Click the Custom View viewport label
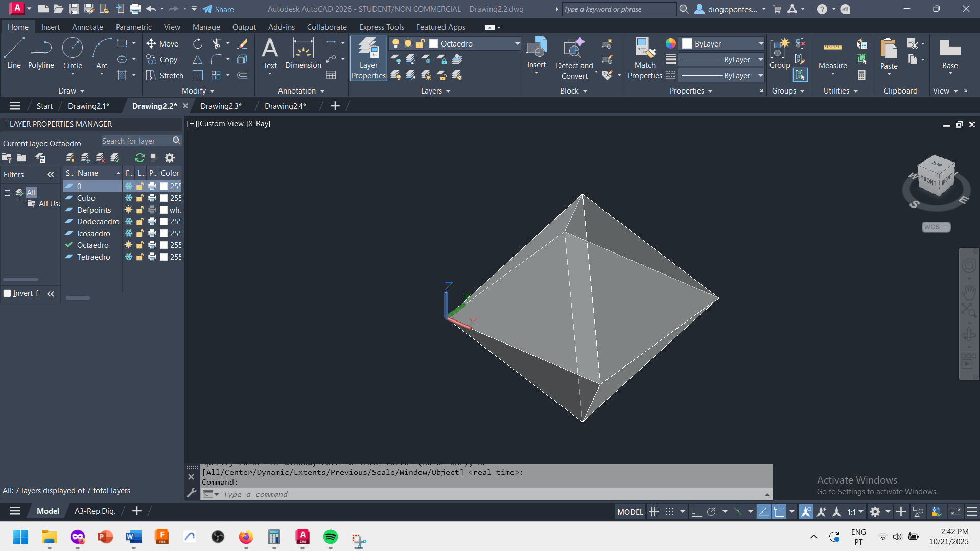 tap(222, 124)
